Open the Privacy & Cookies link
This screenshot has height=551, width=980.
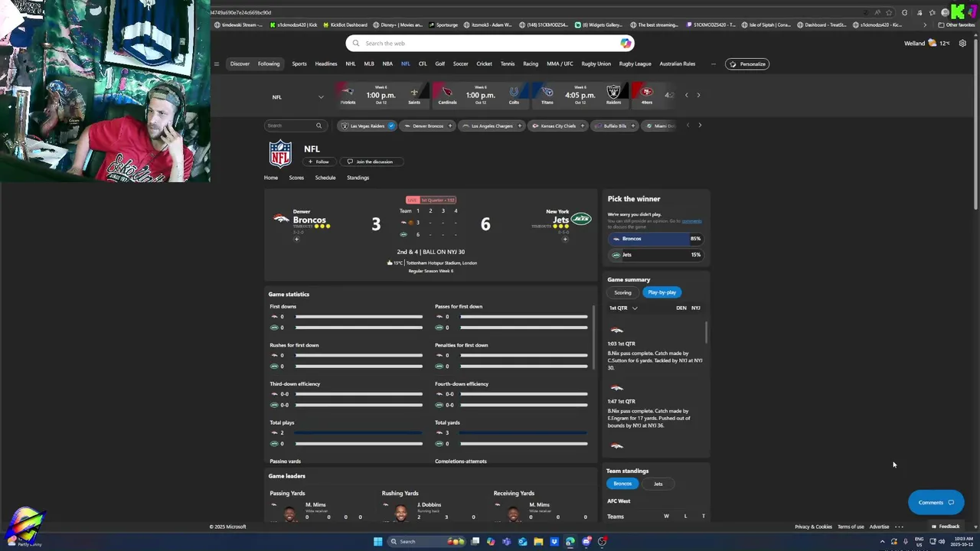tap(813, 527)
